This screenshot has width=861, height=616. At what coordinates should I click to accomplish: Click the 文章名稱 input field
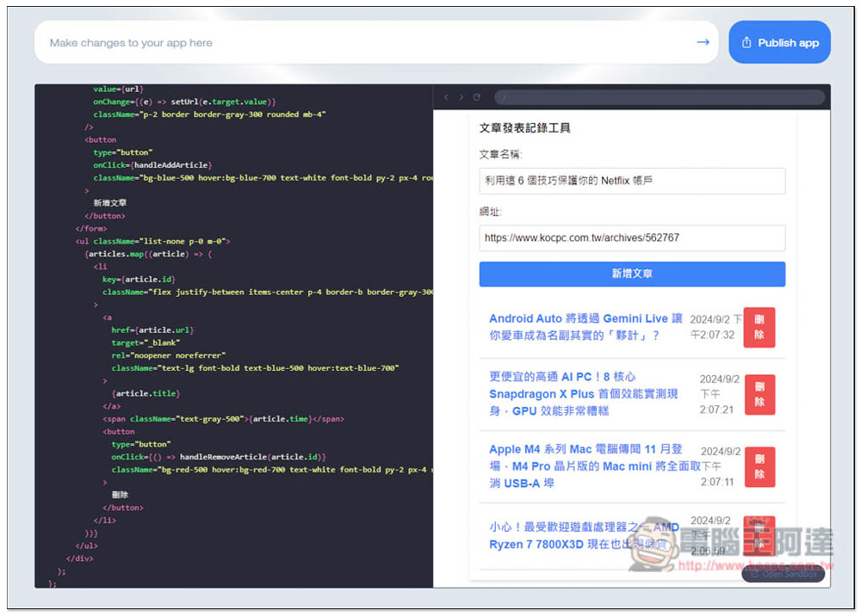pyautogui.click(x=632, y=181)
